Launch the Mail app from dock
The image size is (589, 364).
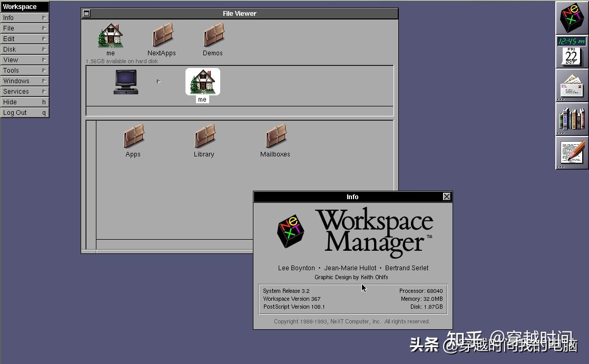click(x=572, y=85)
